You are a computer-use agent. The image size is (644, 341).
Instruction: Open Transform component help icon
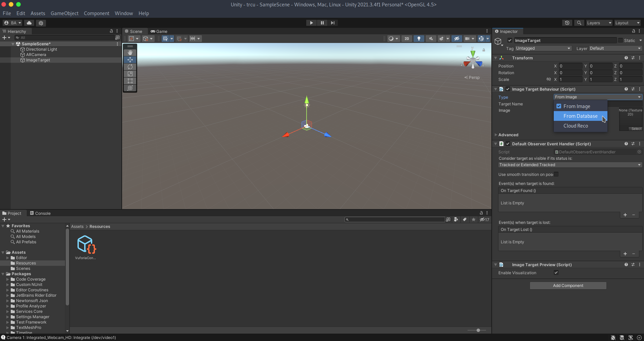pyautogui.click(x=626, y=58)
